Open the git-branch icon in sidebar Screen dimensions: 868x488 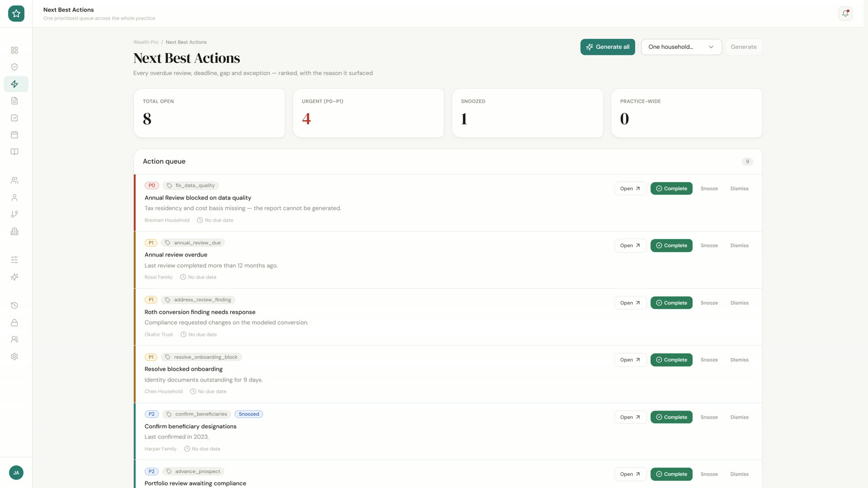tap(15, 214)
